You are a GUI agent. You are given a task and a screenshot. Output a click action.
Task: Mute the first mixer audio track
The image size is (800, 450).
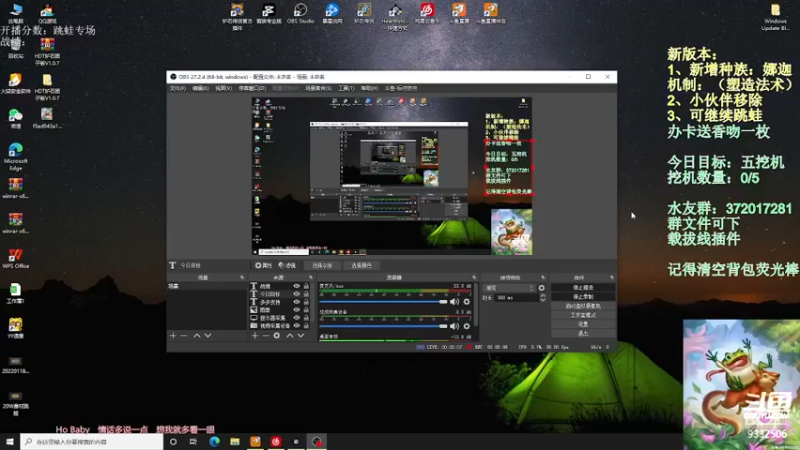click(x=454, y=302)
